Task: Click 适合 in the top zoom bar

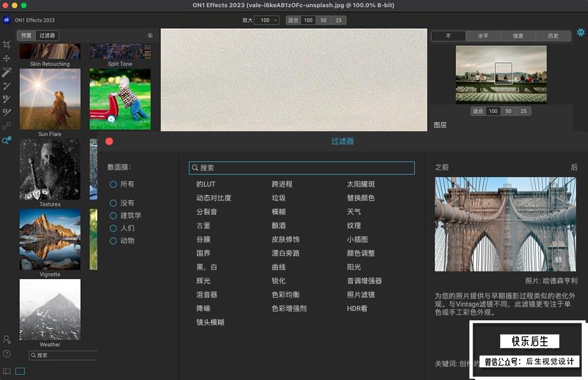Action: click(293, 20)
